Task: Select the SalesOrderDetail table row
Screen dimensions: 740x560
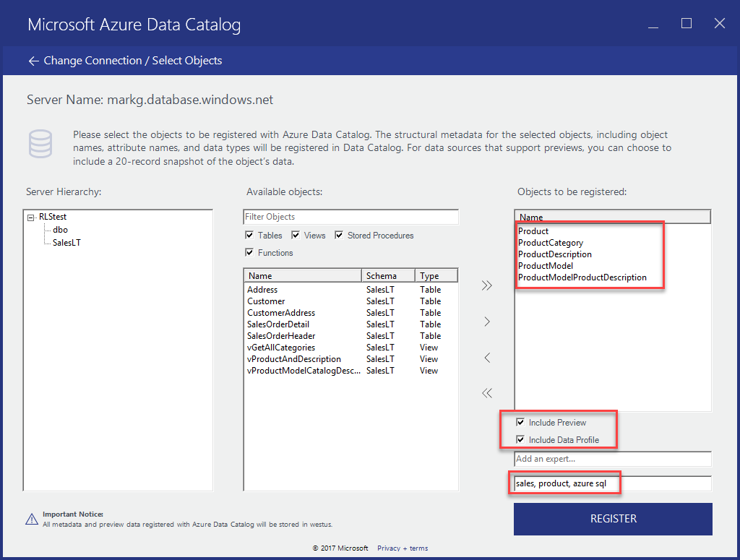Action: [350, 324]
